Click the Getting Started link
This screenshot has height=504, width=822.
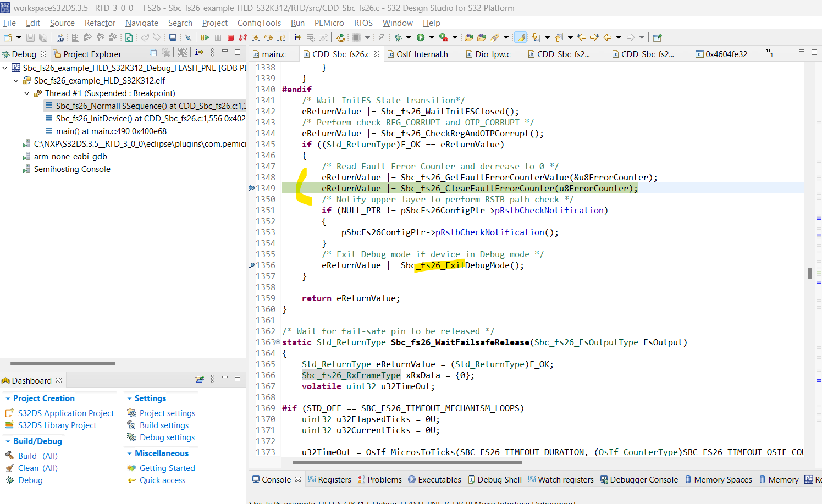click(x=167, y=468)
